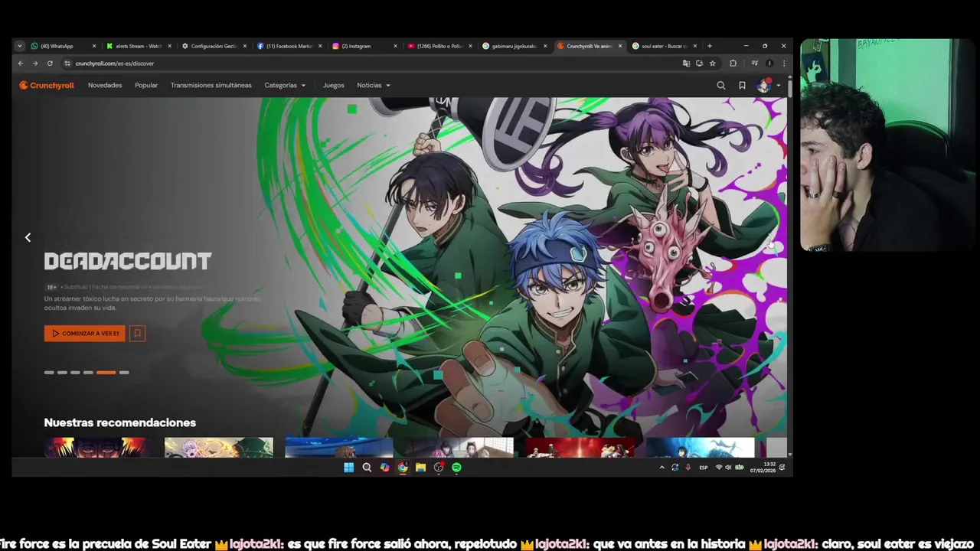980x551 pixels.
Task: Click the media controls icon in Chrome toolbar
Action: point(754,64)
